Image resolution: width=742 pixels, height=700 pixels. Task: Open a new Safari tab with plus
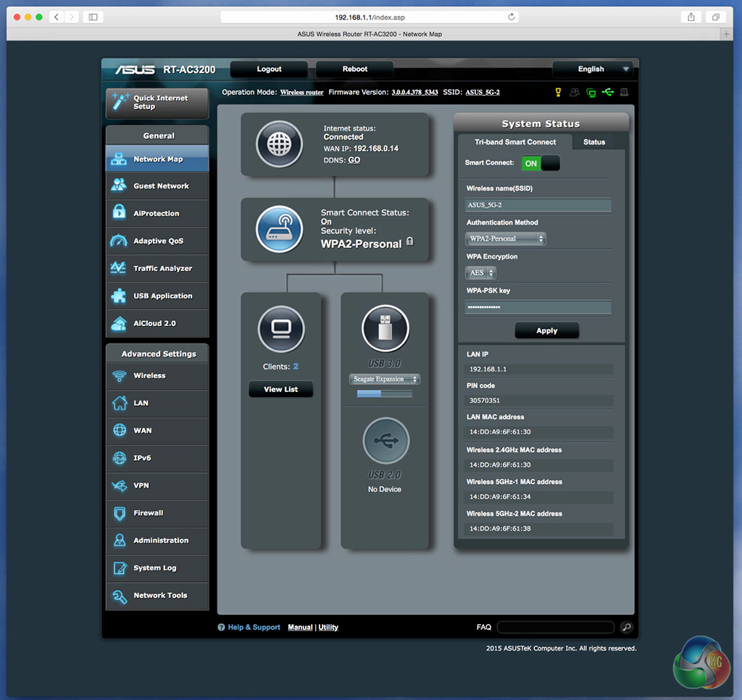click(x=726, y=34)
